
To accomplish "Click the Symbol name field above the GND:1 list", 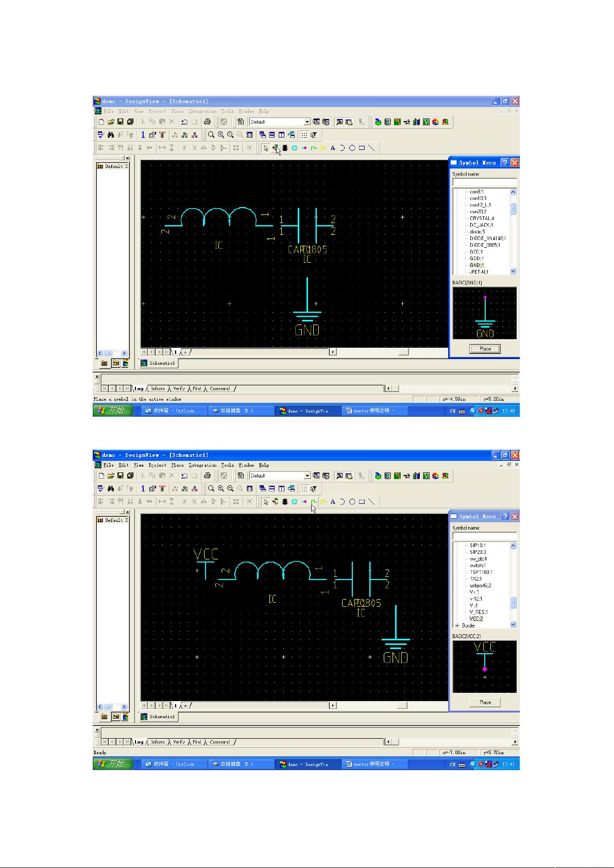I will point(484,182).
